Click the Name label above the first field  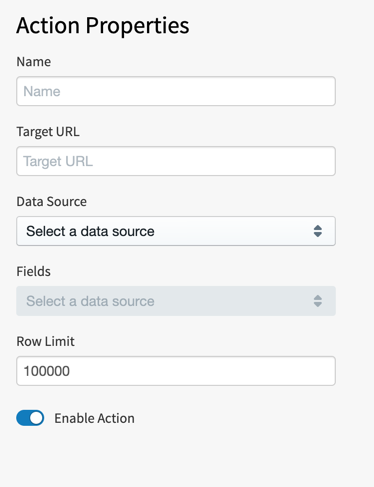click(34, 62)
